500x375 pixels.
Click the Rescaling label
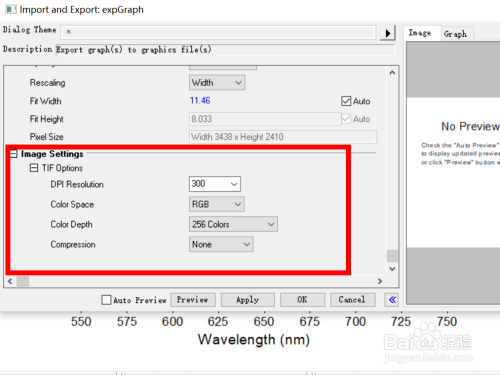pyautogui.click(x=47, y=83)
